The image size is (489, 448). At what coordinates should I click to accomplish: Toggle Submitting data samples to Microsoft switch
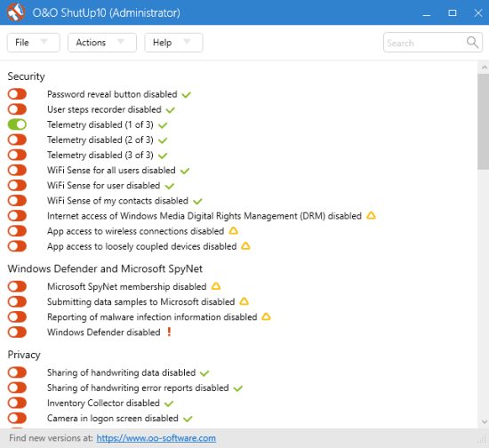click(17, 302)
